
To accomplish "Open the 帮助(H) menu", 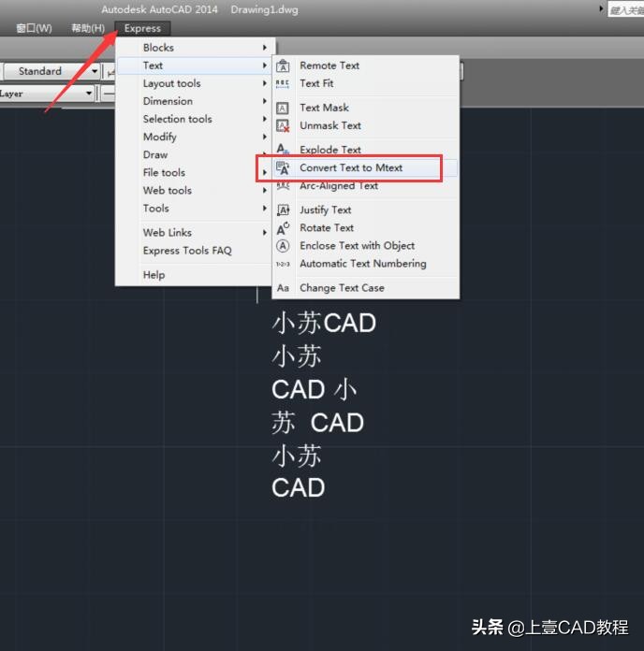I will (x=88, y=28).
